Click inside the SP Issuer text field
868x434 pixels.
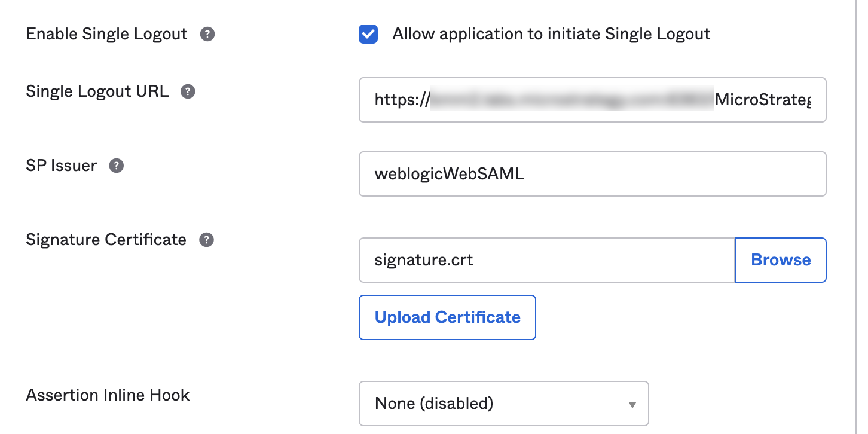point(592,173)
